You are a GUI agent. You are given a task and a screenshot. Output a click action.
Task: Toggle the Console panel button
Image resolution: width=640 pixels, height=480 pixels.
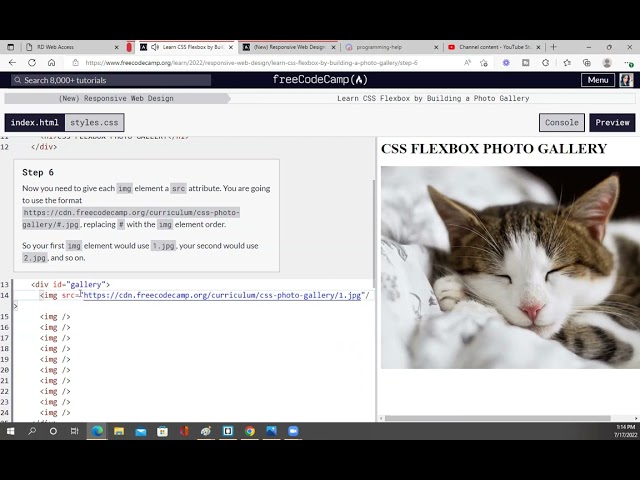point(562,122)
